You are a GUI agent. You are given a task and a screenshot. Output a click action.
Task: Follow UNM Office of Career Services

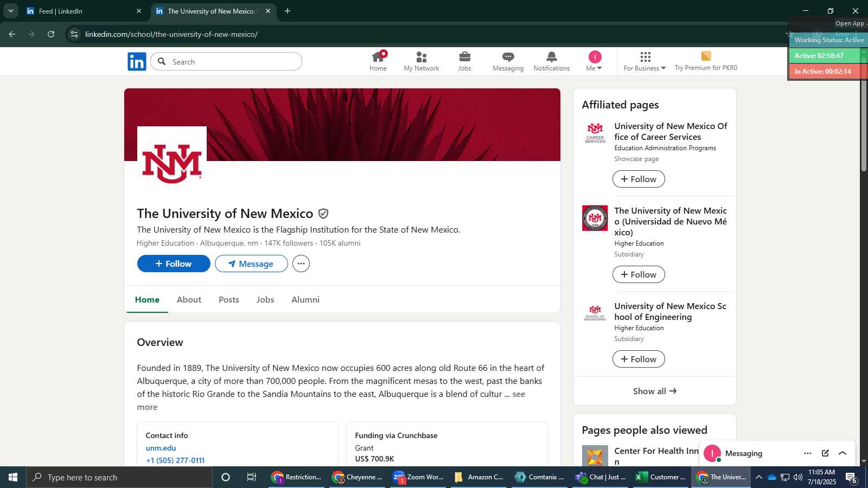click(x=639, y=179)
